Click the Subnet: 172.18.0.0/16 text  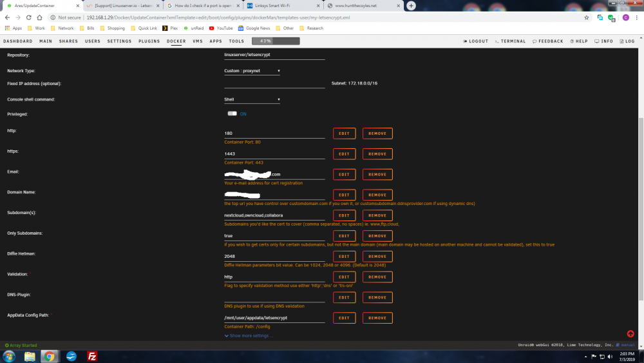coord(354,83)
